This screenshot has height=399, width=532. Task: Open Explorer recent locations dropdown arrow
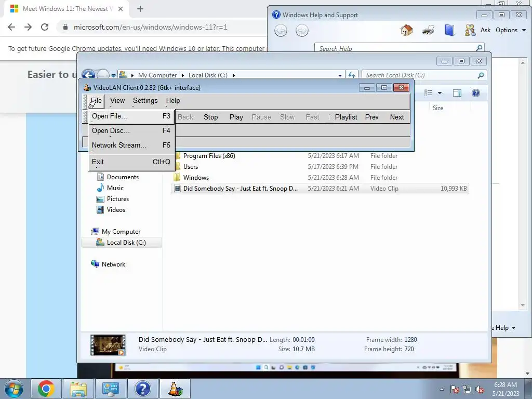click(x=113, y=75)
